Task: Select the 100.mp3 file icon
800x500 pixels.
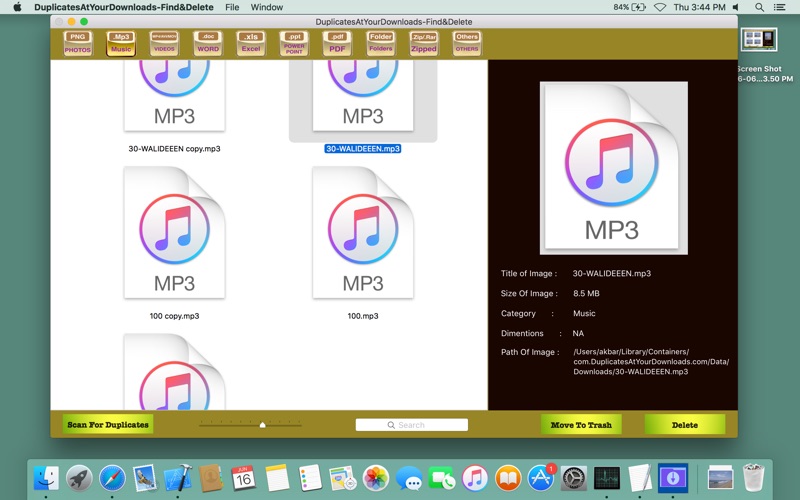Action: (x=363, y=233)
